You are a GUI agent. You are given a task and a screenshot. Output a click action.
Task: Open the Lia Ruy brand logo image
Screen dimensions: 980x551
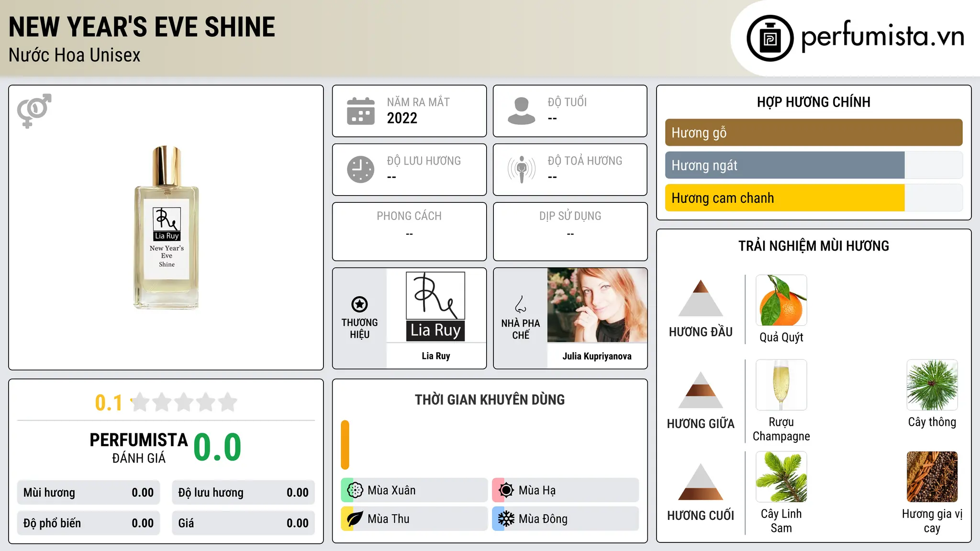435,306
